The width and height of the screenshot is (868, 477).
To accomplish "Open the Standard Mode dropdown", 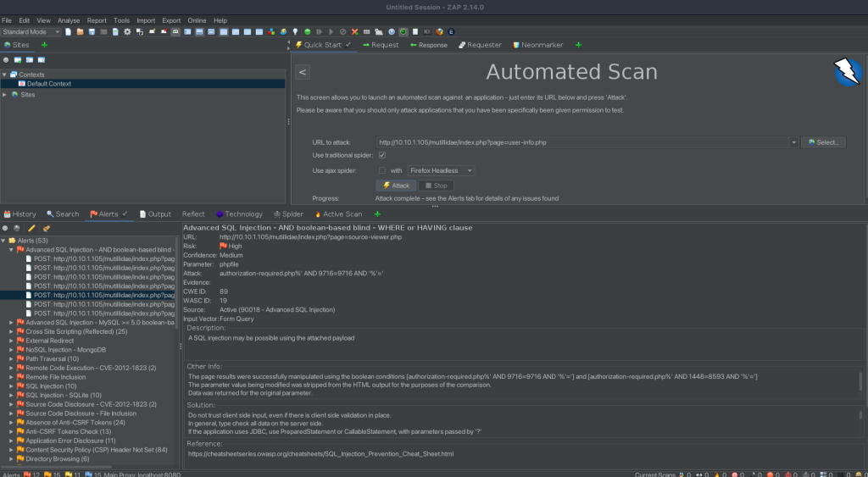I will coord(31,32).
